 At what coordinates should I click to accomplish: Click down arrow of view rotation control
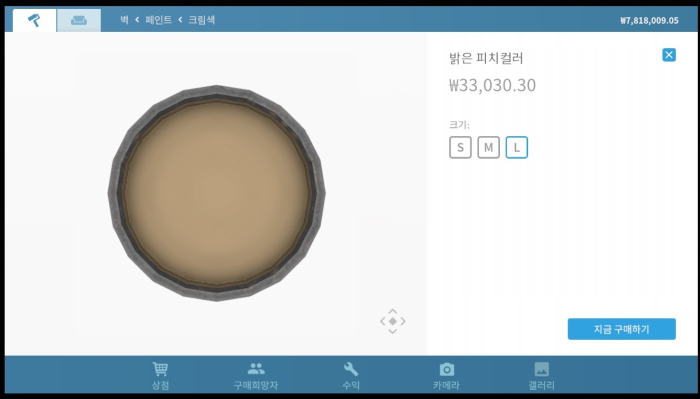[x=392, y=331]
